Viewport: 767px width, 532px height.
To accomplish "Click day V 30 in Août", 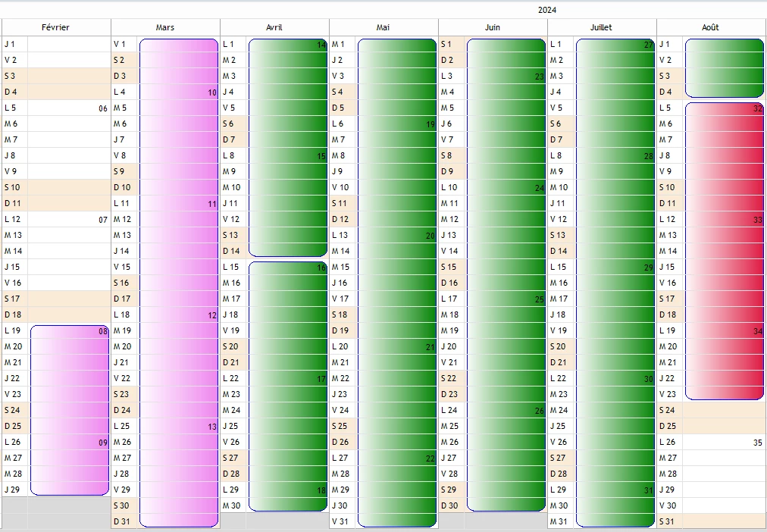I will tap(667, 505).
